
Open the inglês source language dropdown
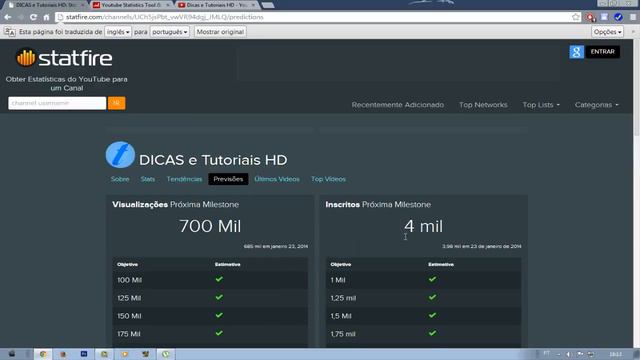pyautogui.click(x=118, y=32)
